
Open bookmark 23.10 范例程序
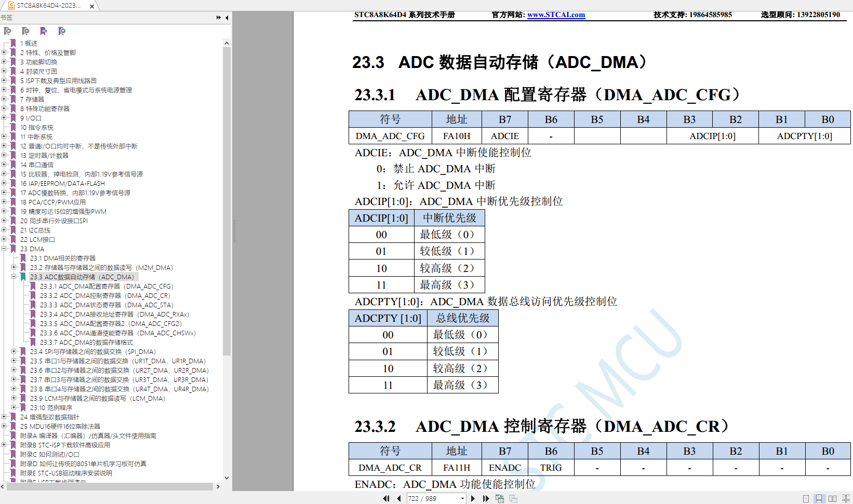[x=51, y=407]
